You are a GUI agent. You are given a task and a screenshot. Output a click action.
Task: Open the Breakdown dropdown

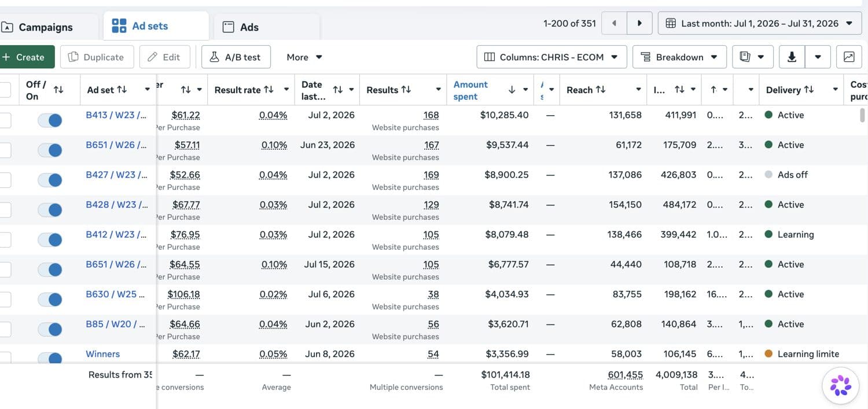coord(679,57)
